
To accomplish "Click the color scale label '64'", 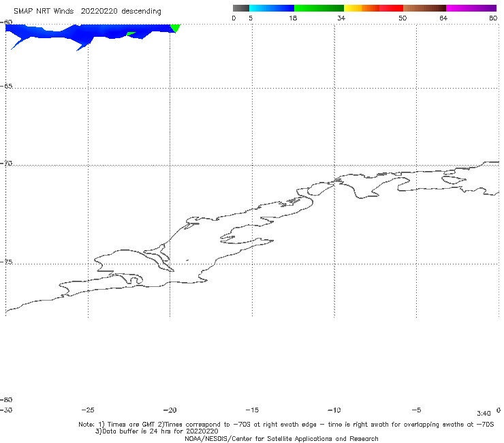I will [443, 18].
